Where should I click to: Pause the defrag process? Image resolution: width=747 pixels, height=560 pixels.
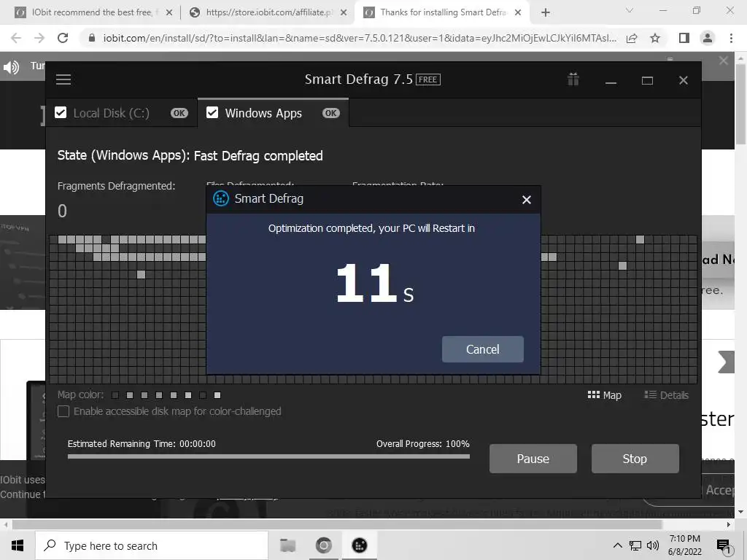coord(533,459)
